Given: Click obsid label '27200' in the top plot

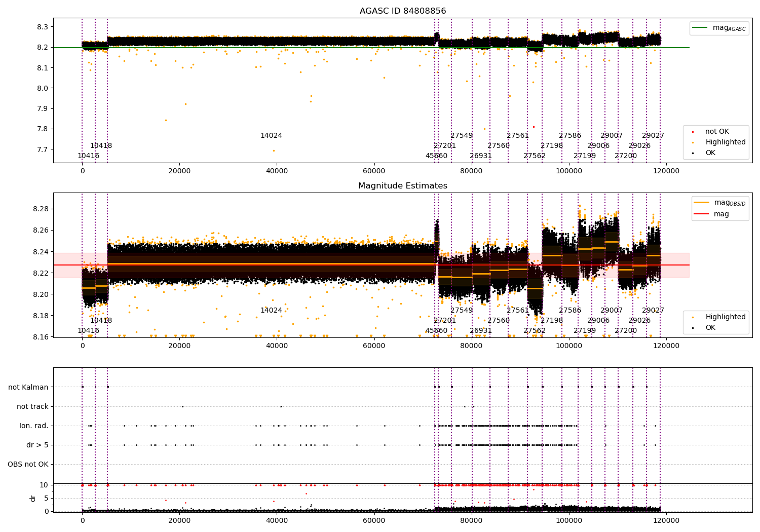Looking at the screenshot, I should tap(626, 156).
